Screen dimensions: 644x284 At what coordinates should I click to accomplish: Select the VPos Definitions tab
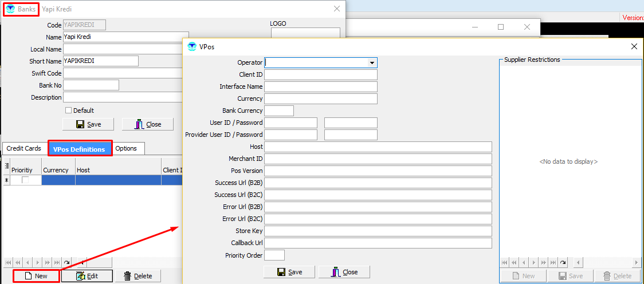coord(79,149)
